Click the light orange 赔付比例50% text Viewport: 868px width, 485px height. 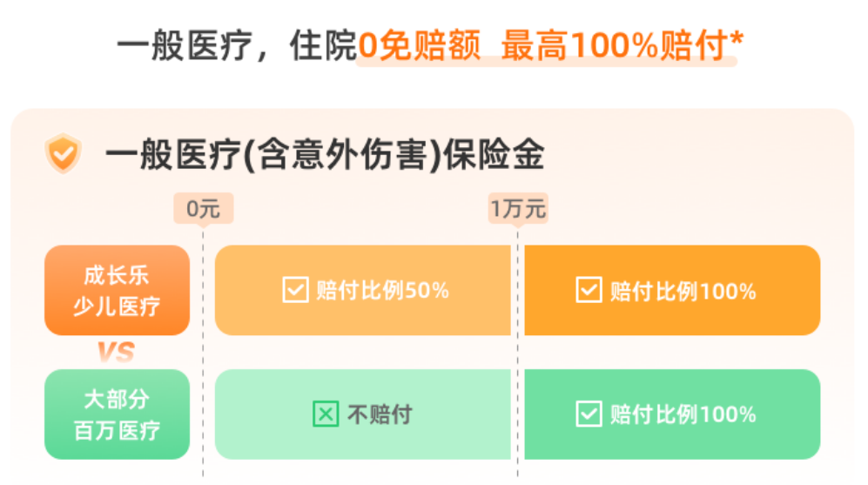click(x=382, y=291)
